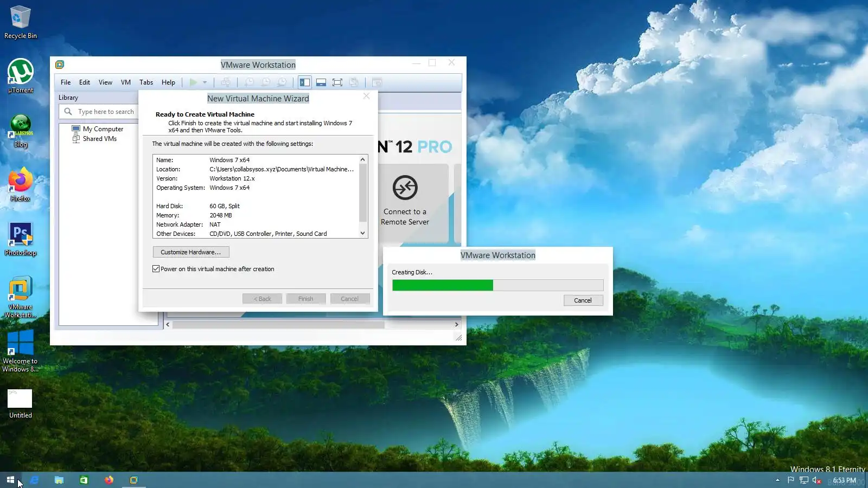Screen dimensions: 868x488
Task: Click settings list scroll up arrow
Action: pyautogui.click(x=363, y=160)
